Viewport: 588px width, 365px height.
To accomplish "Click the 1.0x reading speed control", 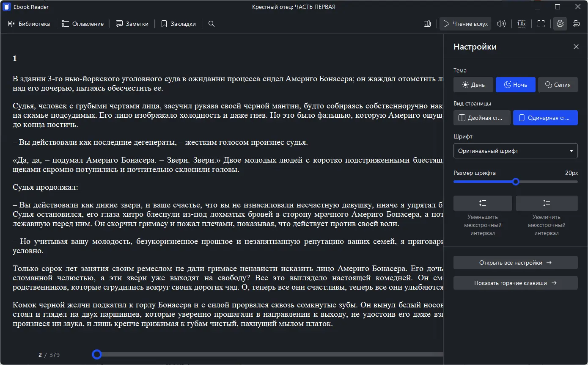I will (x=521, y=24).
